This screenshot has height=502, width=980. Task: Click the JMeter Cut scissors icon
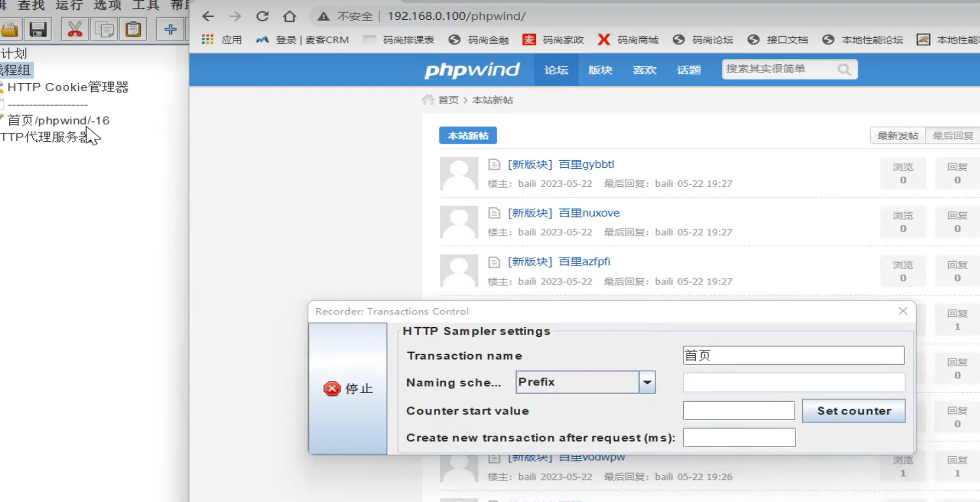point(74,29)
